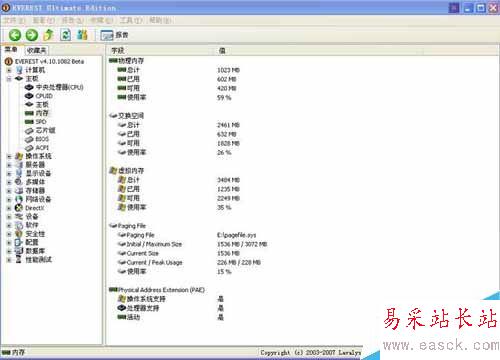Image resolution: width=500 pixels, height=360 pixels.
Task: Click the Copyright Lavalys status bar text
Action: pyautogui.click(x=311, y=352)
